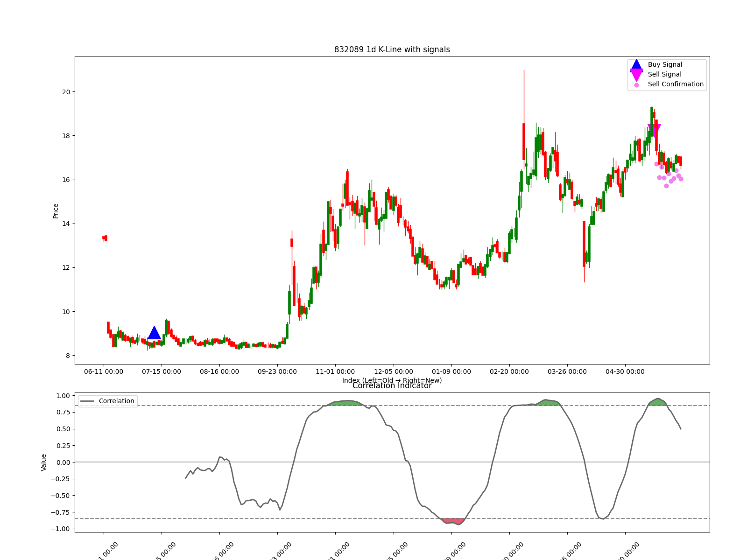
Task: Click the '832089 1d K-Line with signals' title
Action: coord(392,49)
